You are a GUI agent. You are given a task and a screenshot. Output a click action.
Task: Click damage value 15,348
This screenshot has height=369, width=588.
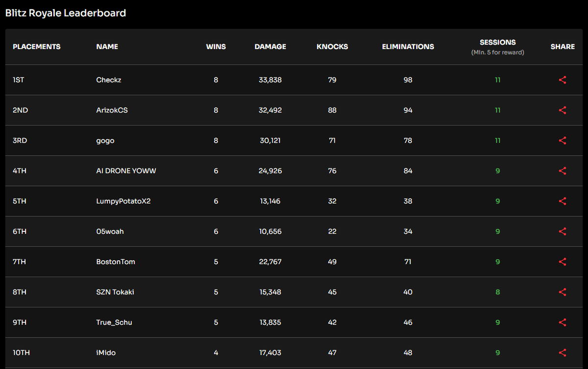coord(270,292)
